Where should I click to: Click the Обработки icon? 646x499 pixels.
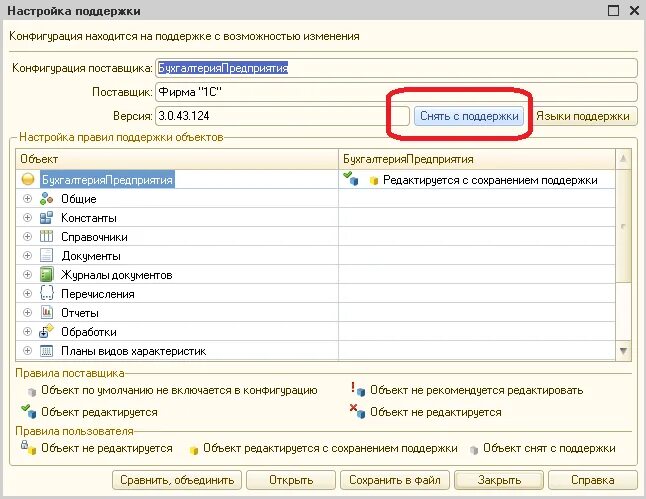pos(47,331)
